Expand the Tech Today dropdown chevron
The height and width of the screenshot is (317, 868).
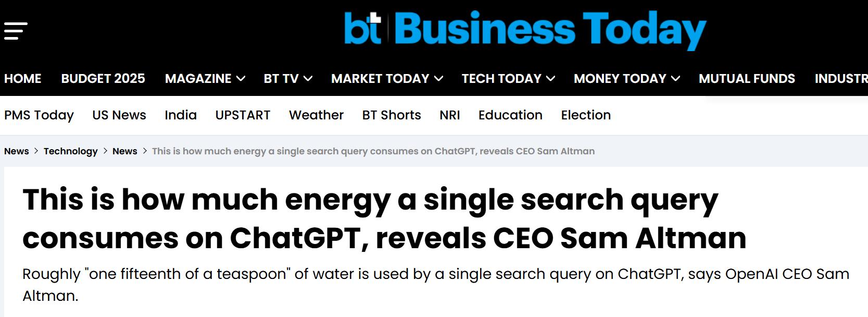pyautogui.click(x=550, y=79)
